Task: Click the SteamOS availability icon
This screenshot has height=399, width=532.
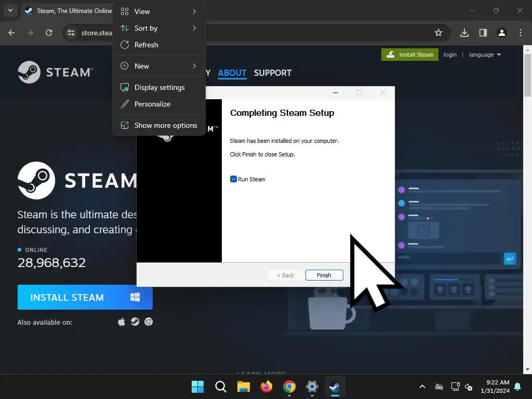Action: pos(135,322)
